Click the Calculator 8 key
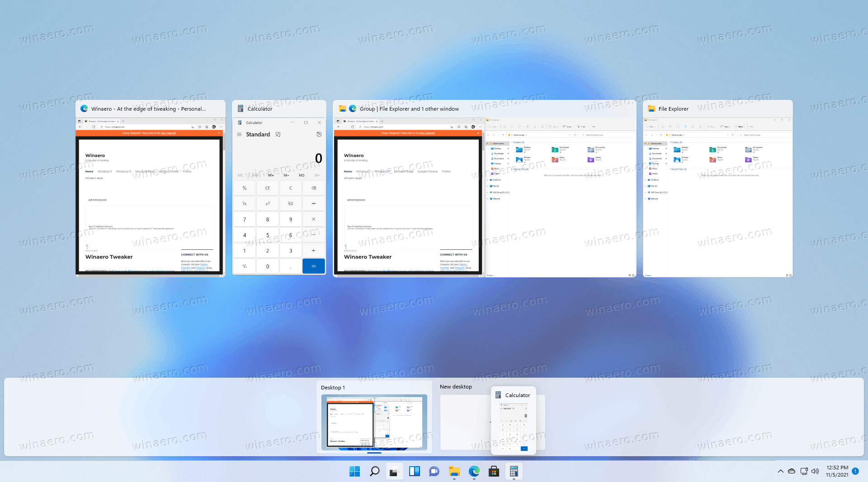Screen dimensions: 868x482 click(268, 219)
